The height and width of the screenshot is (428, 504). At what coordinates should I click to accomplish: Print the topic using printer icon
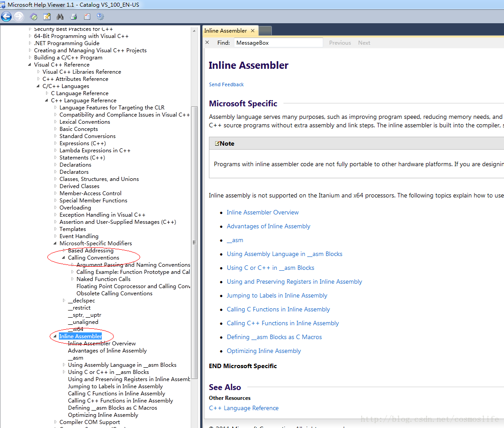click(74, 17)
